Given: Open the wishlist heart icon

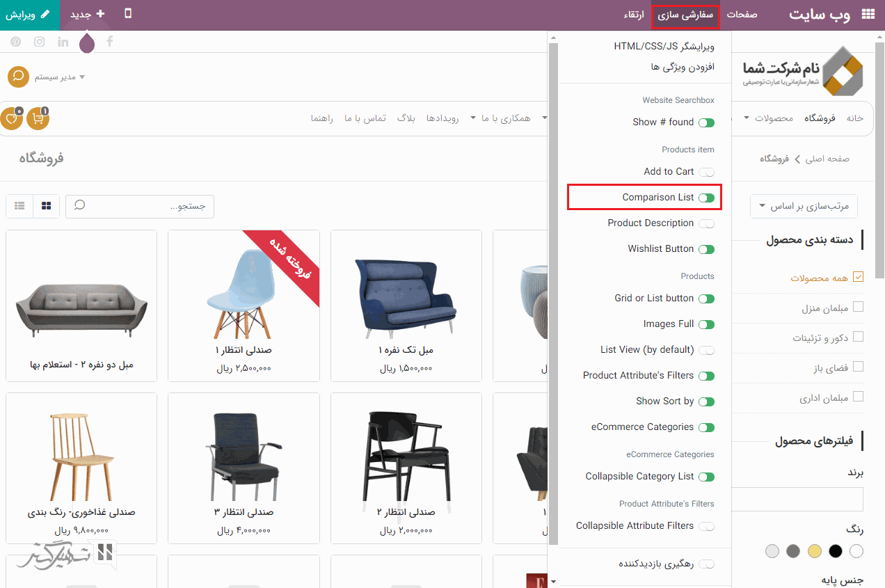Looking at the screenshot, I should 12,118.
